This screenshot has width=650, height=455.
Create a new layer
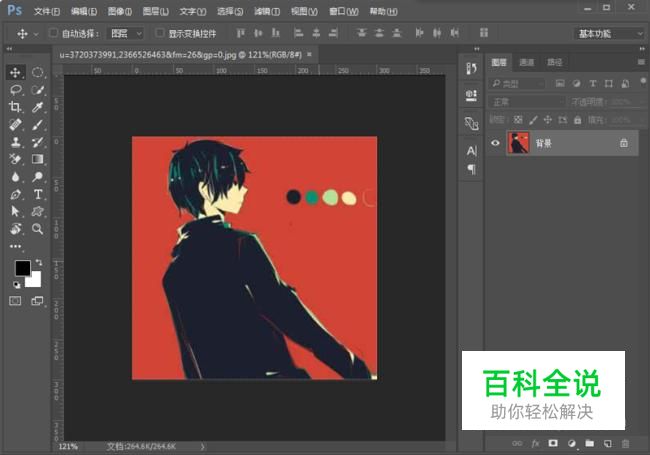[x=607, y=443]
